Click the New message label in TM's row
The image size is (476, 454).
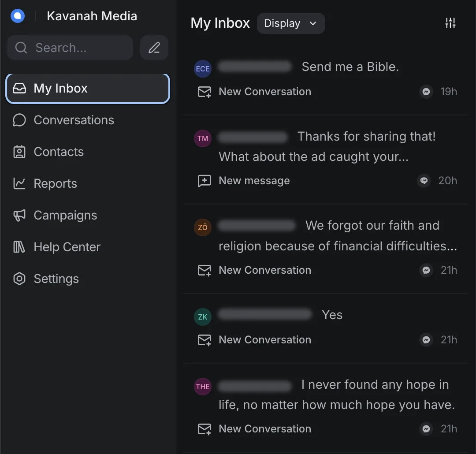tap(254, 181)
